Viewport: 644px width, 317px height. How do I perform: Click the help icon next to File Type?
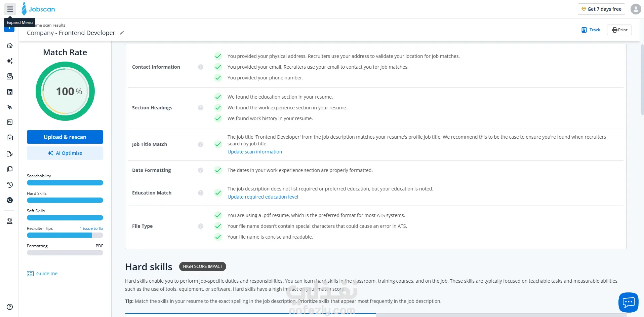tap(201, 226)
